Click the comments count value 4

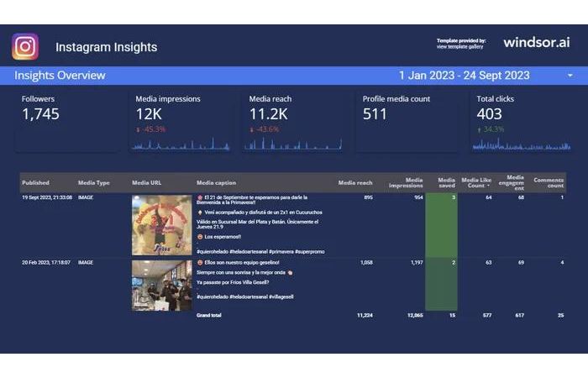point(562,262)
